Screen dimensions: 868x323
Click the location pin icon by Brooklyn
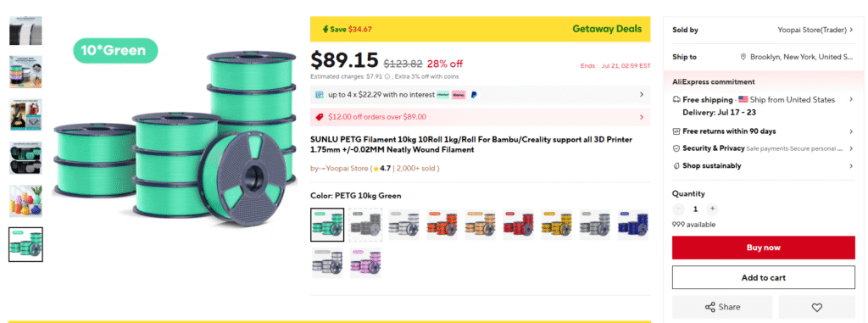pos(743,57)
